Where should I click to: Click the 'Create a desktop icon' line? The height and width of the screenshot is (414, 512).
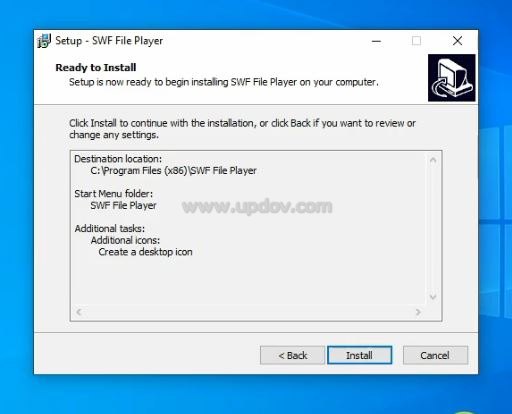pyautogui.click(x=145, y=252)
